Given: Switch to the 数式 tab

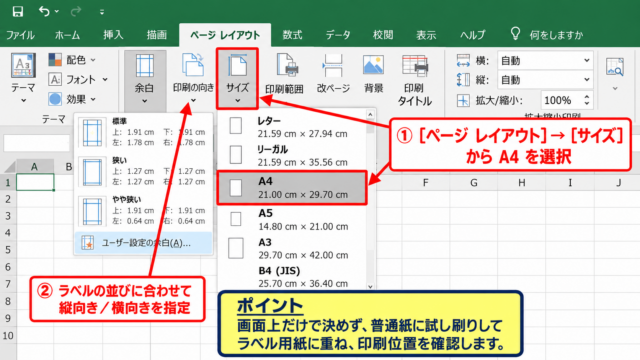Looking at the screenshot, I should (x=292, y=35).
